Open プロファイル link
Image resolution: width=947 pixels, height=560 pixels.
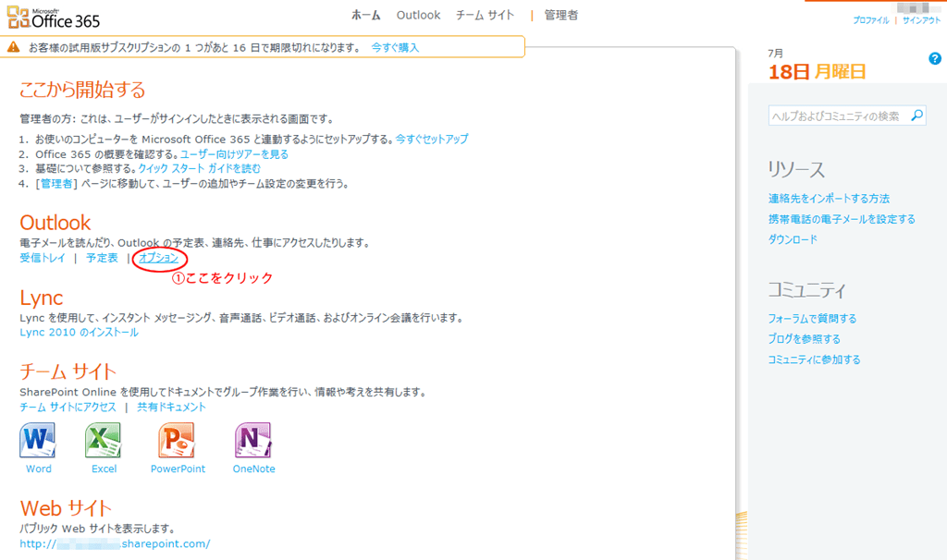(x=871, y=20)
